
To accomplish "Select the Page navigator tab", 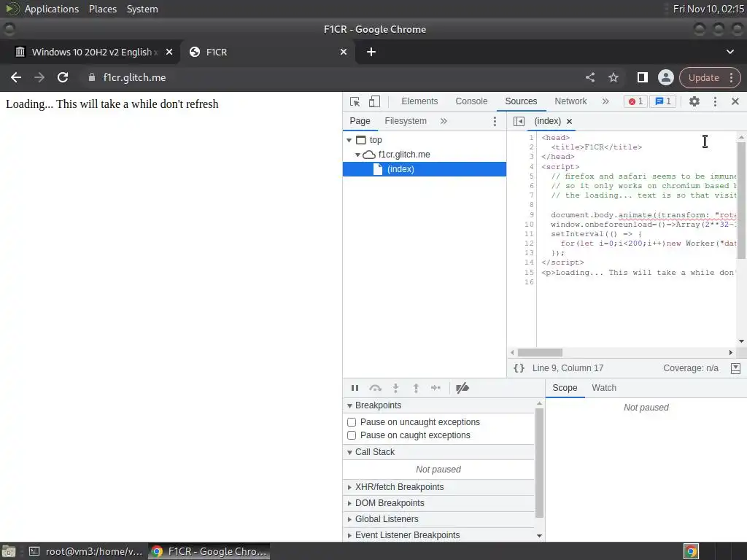I will point(360,121).
